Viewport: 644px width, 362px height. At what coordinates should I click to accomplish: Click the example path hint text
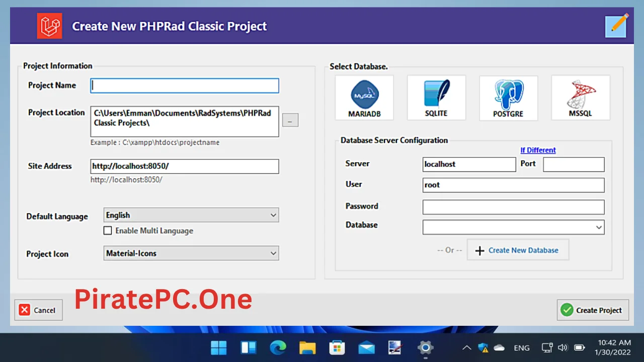[155, 142]
